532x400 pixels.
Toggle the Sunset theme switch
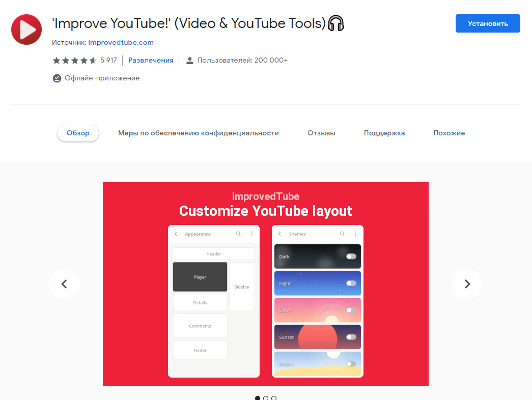click(351, 337)
